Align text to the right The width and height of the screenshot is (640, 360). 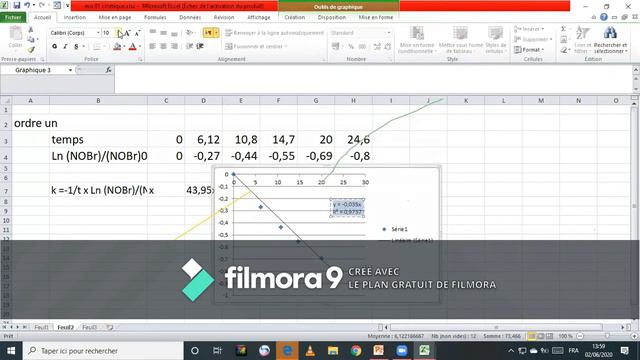coord(174,47)
